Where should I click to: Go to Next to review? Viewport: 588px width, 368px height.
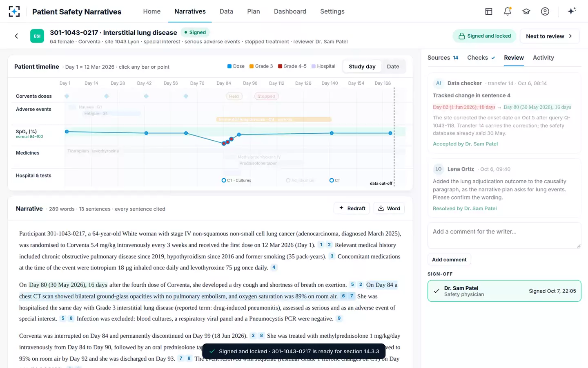tap(550, 36)
